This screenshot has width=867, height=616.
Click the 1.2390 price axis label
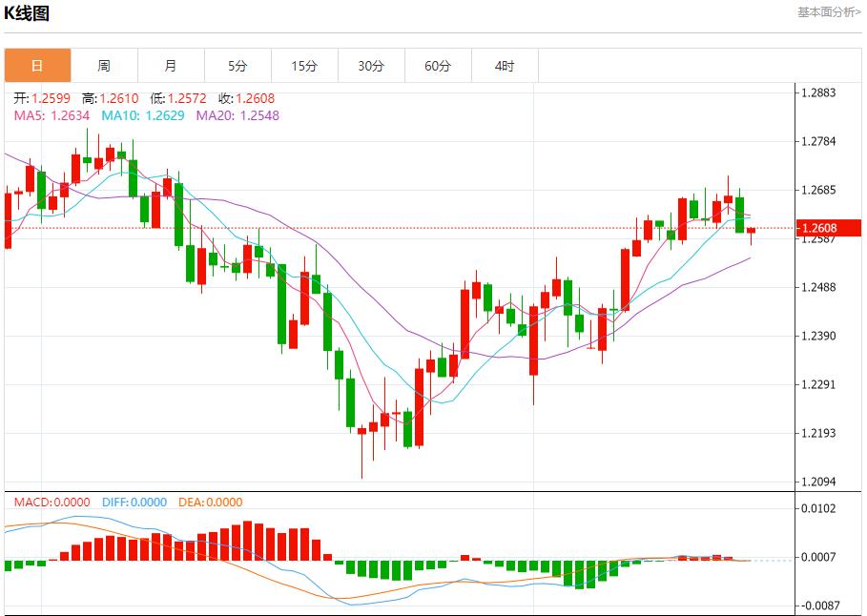click(x=819, y=336)
